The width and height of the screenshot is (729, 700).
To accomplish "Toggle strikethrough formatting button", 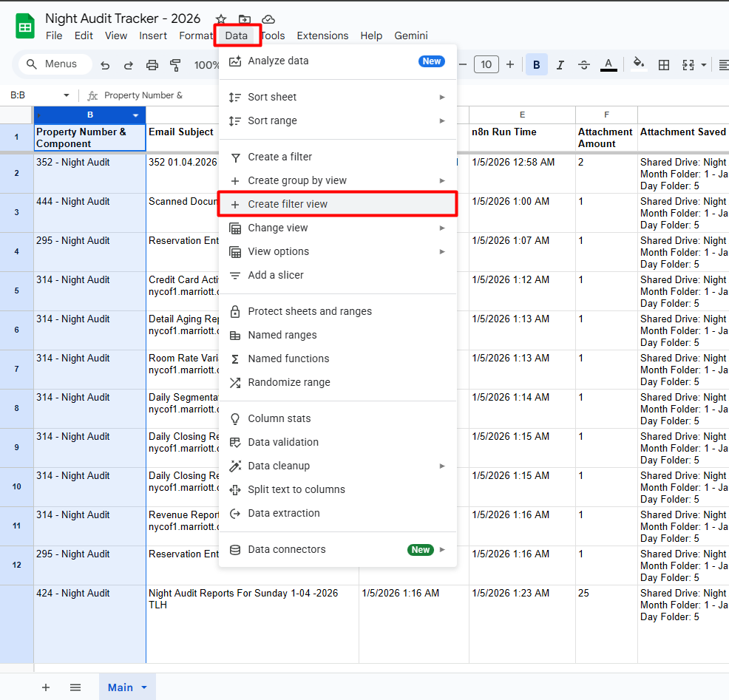I will click(583, 65).
